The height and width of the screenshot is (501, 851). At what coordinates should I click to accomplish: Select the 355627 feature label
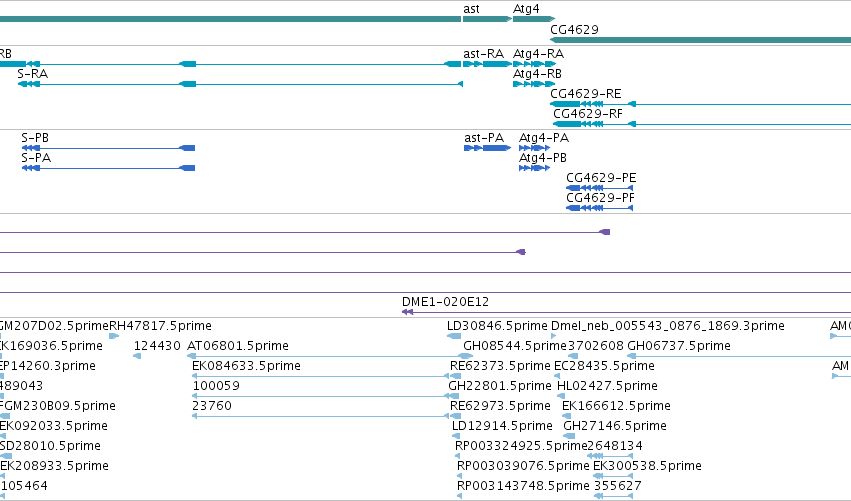[618, 486]
